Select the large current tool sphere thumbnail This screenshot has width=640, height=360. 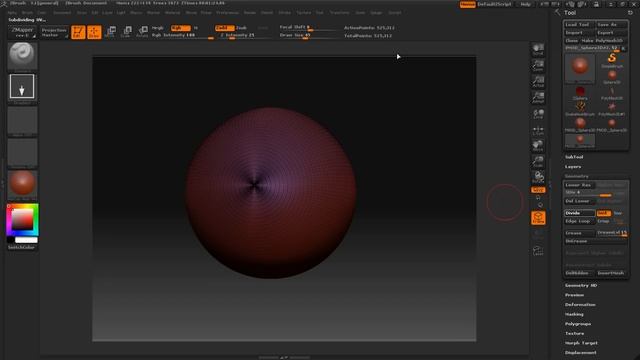[580, 68]
